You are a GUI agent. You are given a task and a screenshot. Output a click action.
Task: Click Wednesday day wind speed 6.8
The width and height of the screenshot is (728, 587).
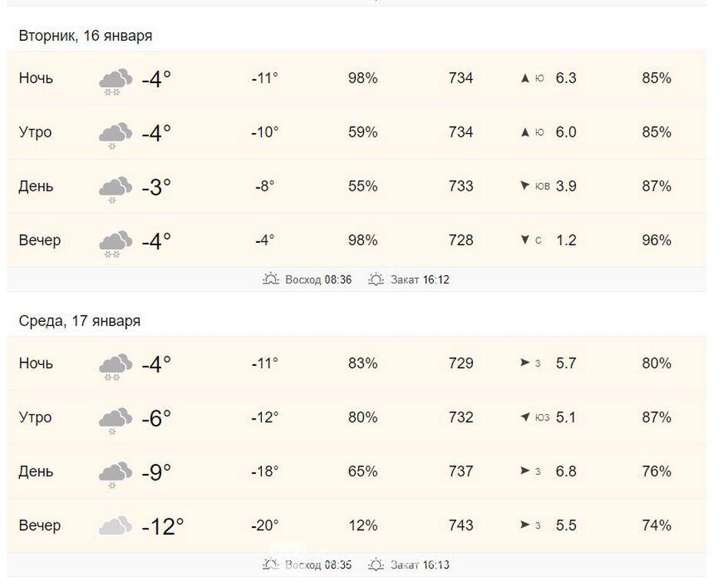tap(566, 472)
